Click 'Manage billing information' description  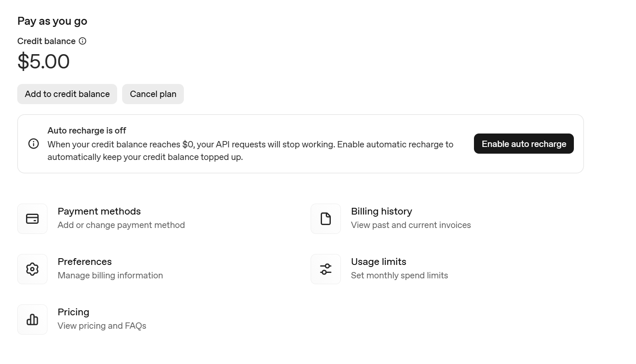tap(110, 275)
